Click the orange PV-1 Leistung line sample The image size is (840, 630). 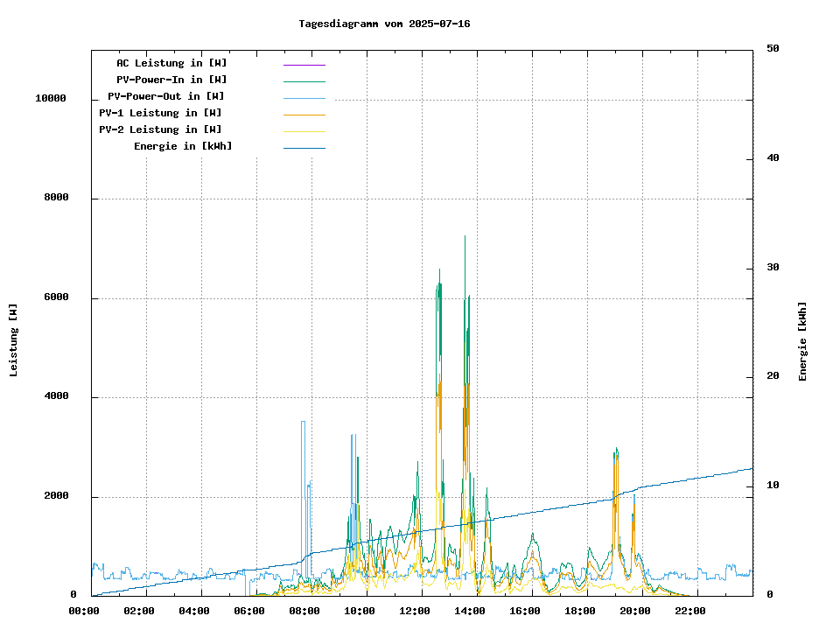pos(304,115)
